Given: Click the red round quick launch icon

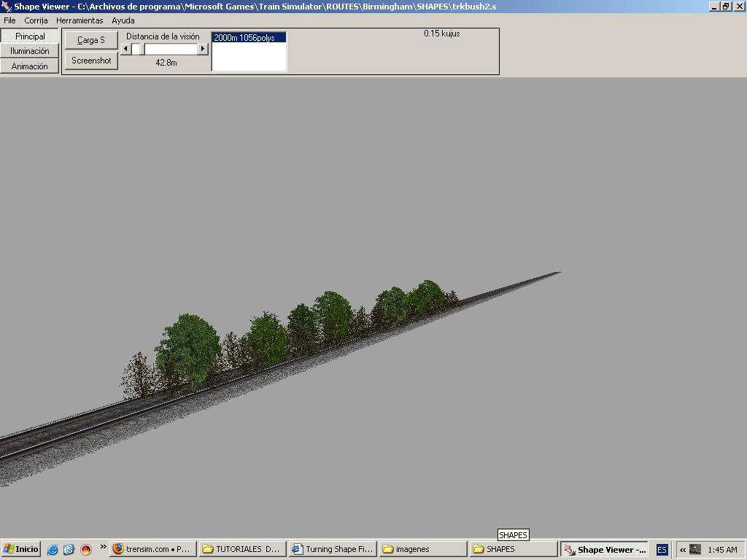Looking at the screenshot, I should pos(85,549).
